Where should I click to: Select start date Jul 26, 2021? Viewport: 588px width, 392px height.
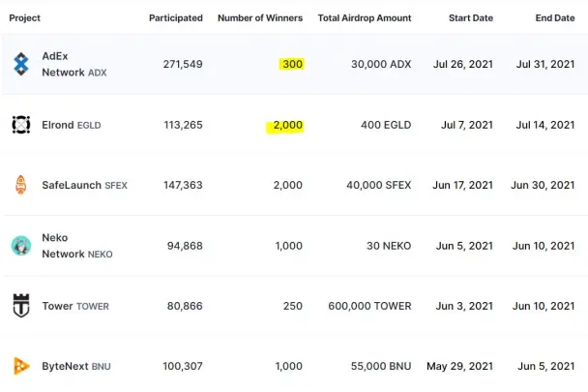click(x=463, y=64)
